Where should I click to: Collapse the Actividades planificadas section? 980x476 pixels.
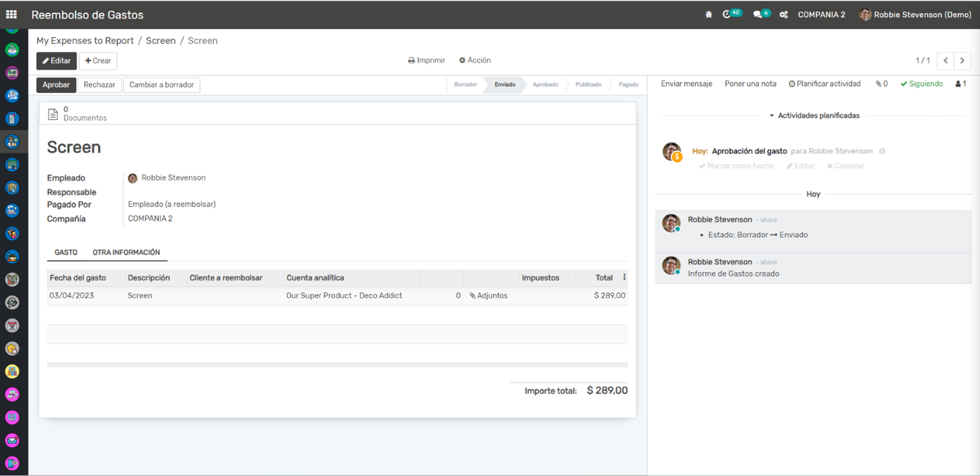click(814, 116)
